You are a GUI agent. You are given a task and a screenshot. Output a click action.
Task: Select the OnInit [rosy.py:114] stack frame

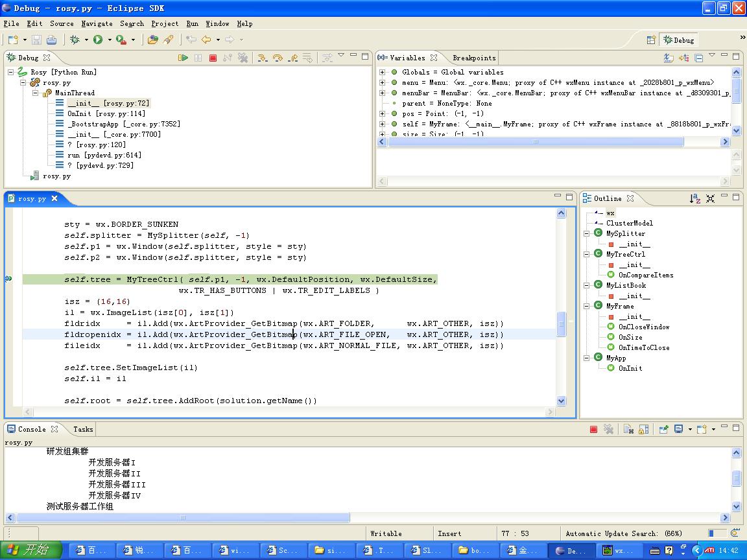tap(106, 113)
